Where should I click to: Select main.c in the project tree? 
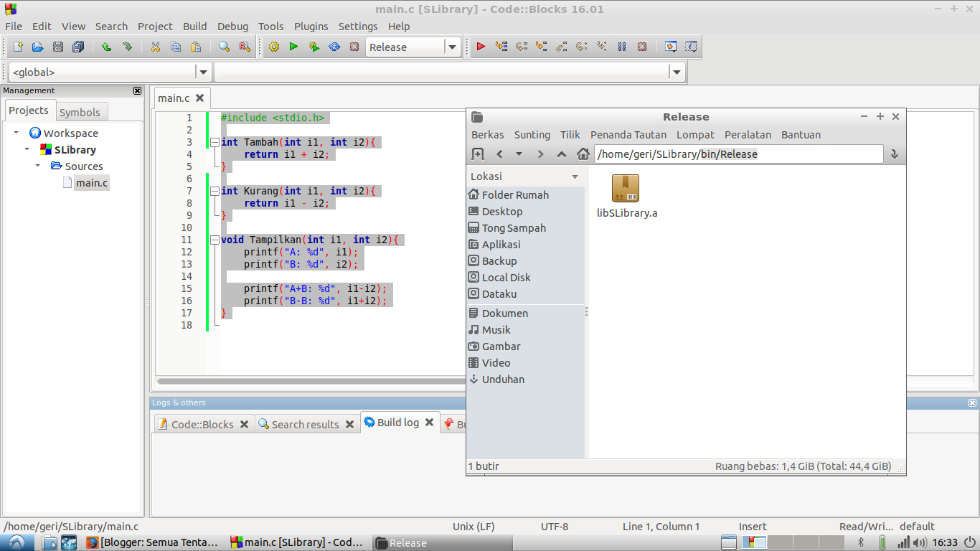[92, 182]
